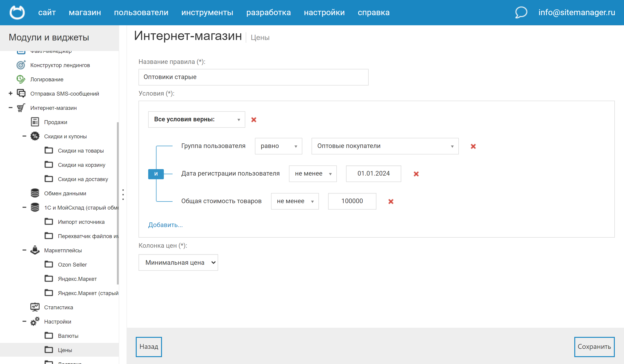Click the Обмен данными database icon

pos(35,193)
